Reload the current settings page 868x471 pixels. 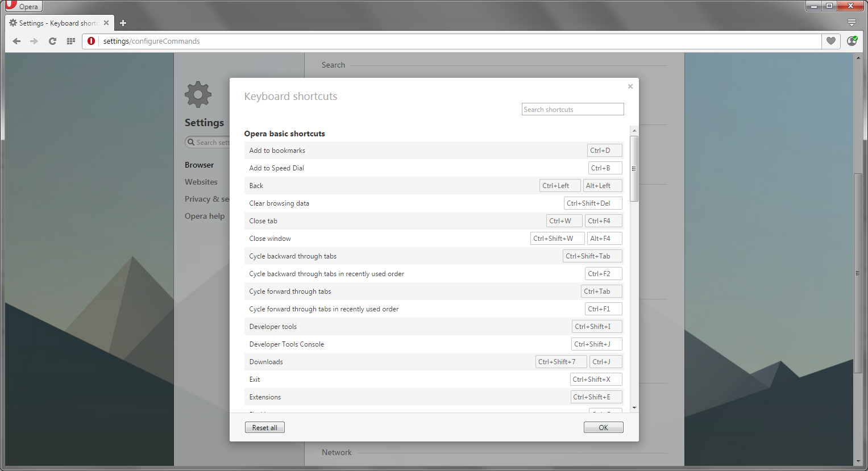(x=52, y=41)
